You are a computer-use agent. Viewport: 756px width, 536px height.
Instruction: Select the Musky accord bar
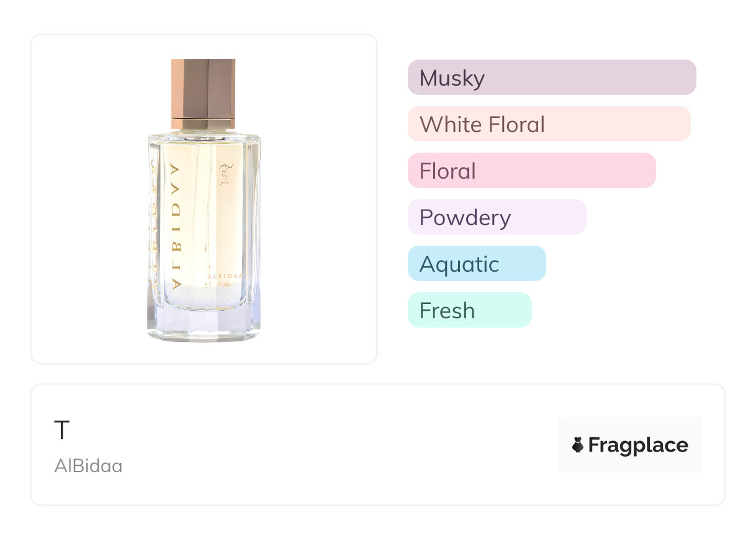tap(551, 78)
